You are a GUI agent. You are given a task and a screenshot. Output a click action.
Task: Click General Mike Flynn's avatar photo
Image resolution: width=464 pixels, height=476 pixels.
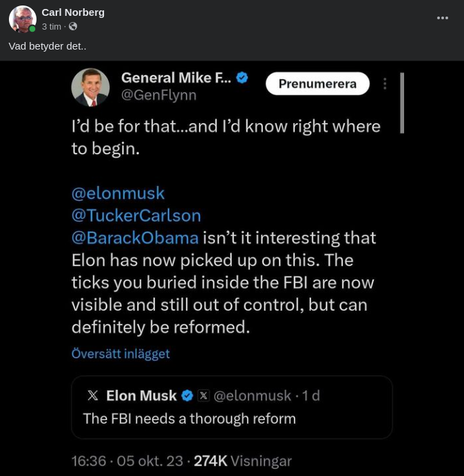[x=90, y=87]
